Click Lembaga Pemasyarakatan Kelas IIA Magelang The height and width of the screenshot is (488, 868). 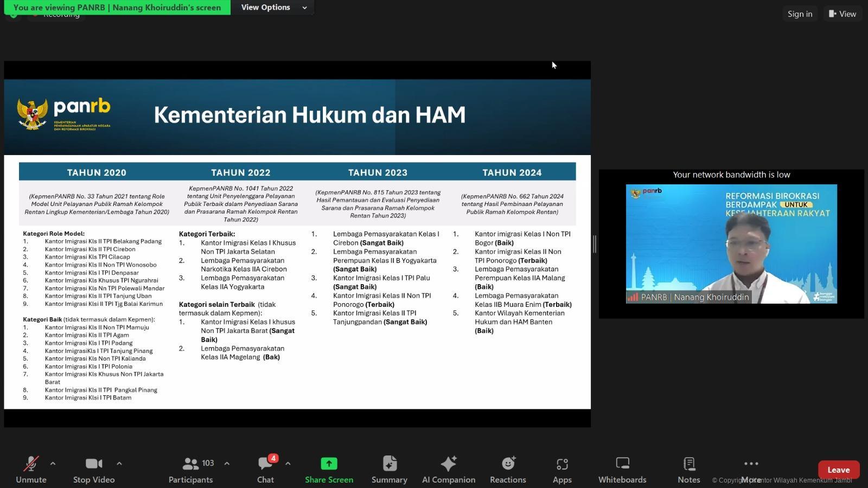[x=242, y=352]
